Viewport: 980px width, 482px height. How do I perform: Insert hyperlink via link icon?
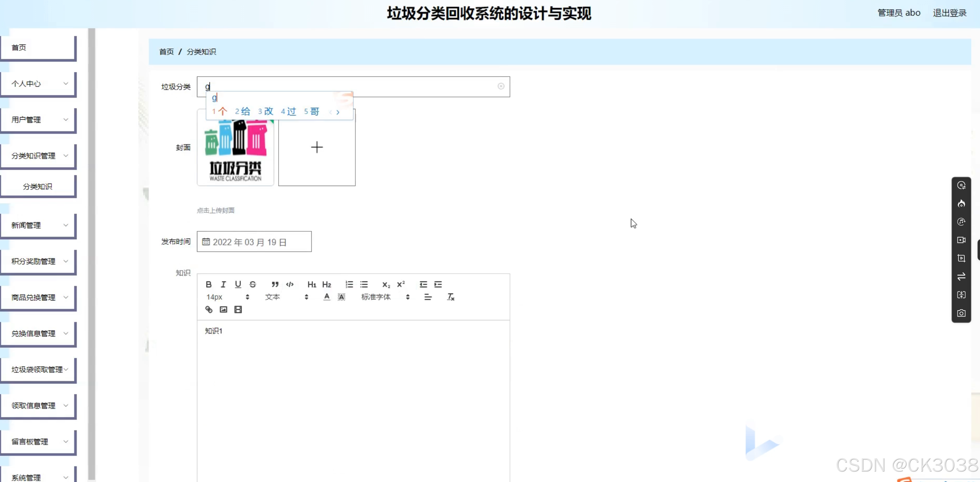click(x=208, y=310)
